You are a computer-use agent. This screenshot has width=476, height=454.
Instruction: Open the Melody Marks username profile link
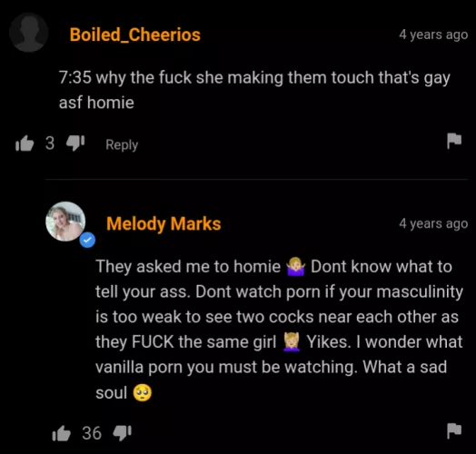click(x=164, y=224)
